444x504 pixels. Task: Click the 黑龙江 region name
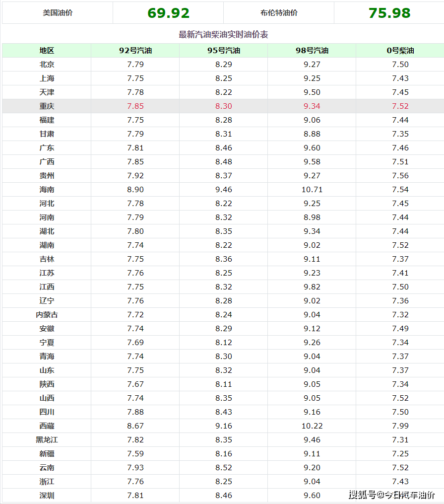pyautogui.click(x=47, y=440)
